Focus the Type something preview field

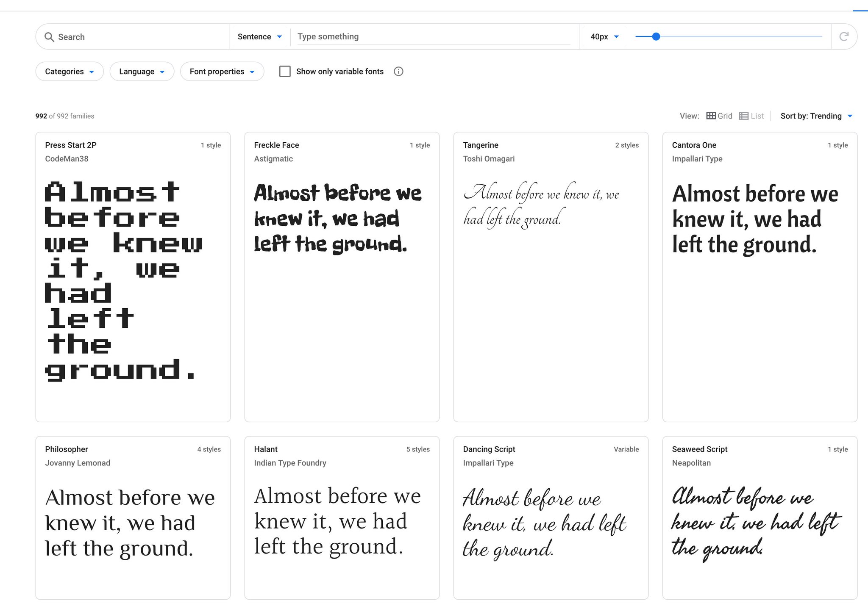pos(432,37)
